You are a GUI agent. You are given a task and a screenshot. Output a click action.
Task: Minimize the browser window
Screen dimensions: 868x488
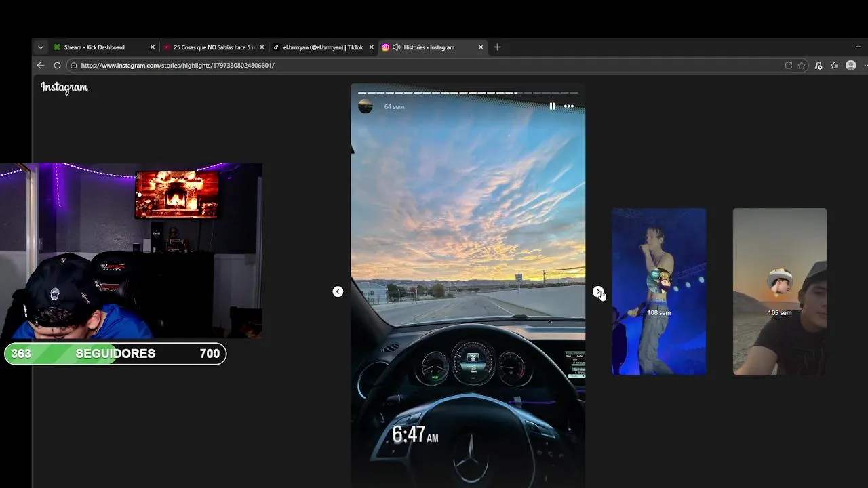click(859, 47)
